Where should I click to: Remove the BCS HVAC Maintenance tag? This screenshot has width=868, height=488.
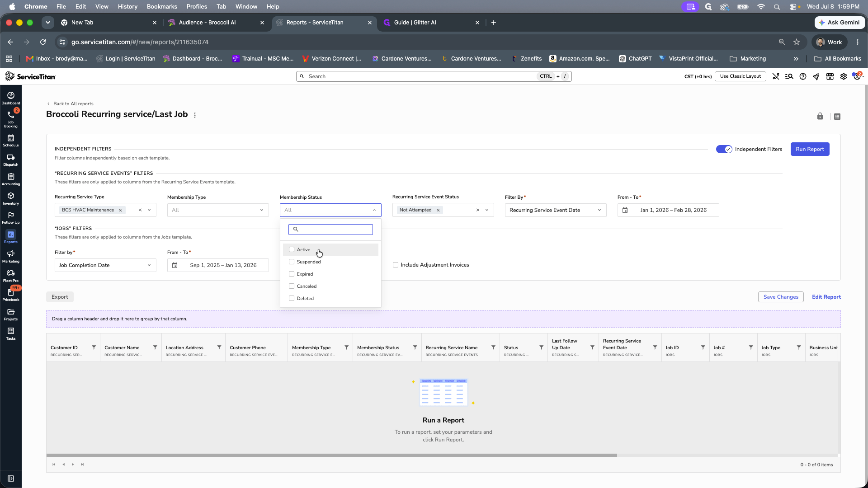120,210
